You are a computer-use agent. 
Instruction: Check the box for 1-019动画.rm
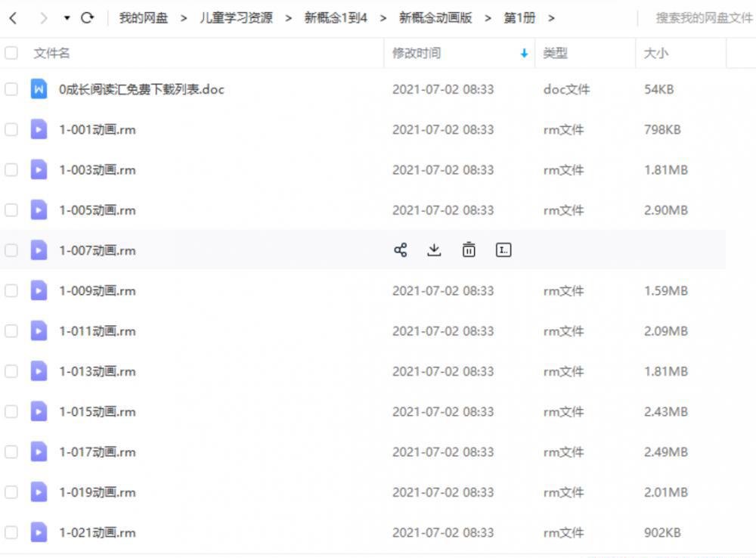(x=11, y=492)
